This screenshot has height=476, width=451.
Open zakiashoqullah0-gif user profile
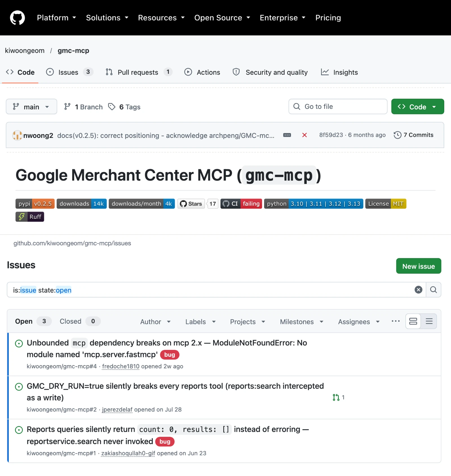[x=128, y=453]
